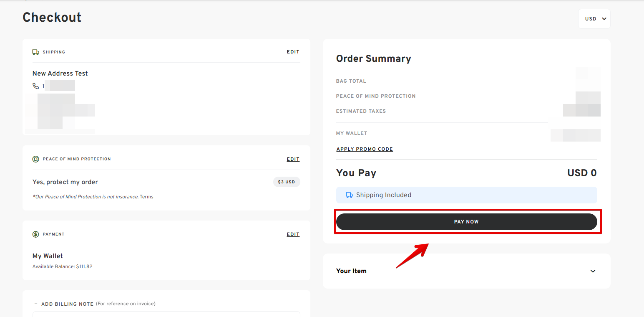Click the Estimated Taxes label

pos(361,111)
